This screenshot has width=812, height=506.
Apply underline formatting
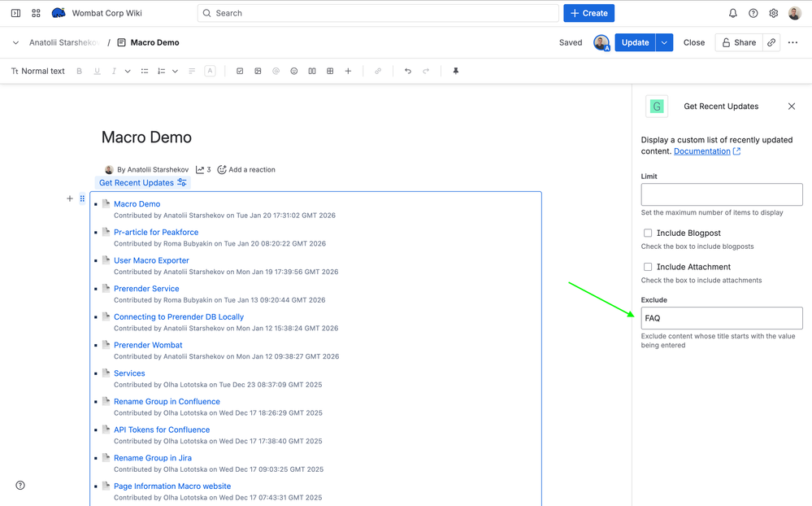tap(97, 71)
